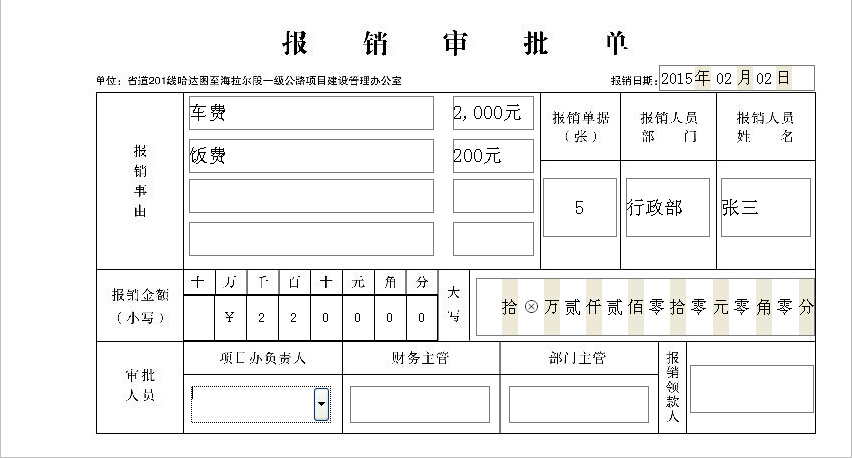
Task: Click the empty third reason field
Action: [311, 196]
